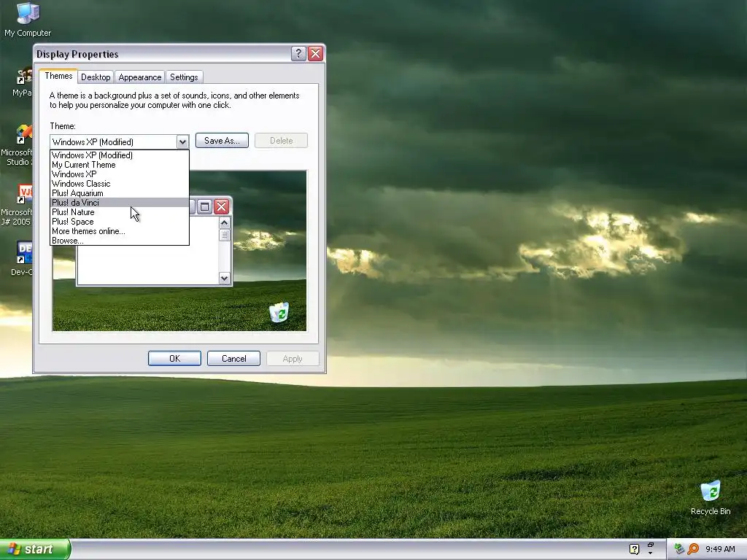
Task: Click the help question-mark icon in Display Properties title bar
Action: (x=298, y=54)
